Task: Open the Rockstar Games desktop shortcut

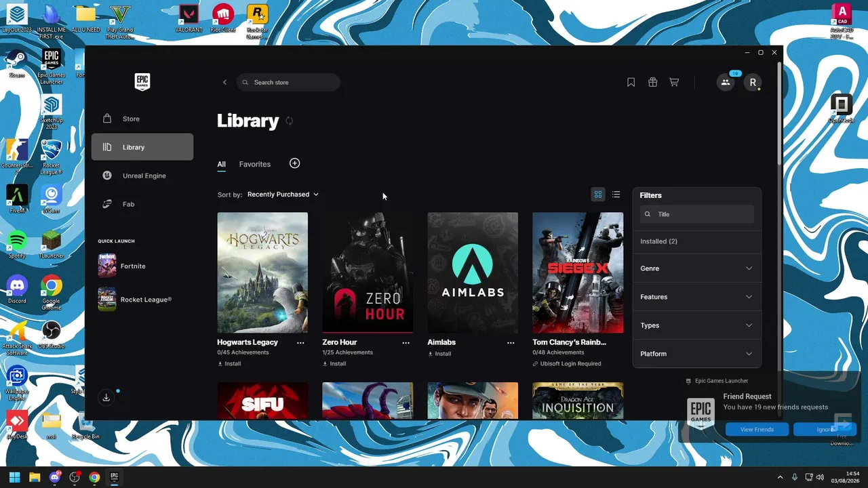Action: [x=257, y=22]
